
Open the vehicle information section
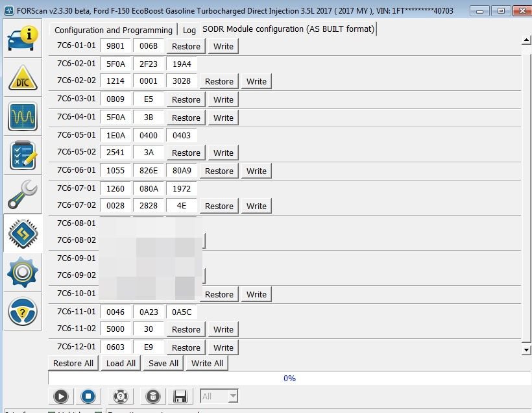[x=23, y=38]
